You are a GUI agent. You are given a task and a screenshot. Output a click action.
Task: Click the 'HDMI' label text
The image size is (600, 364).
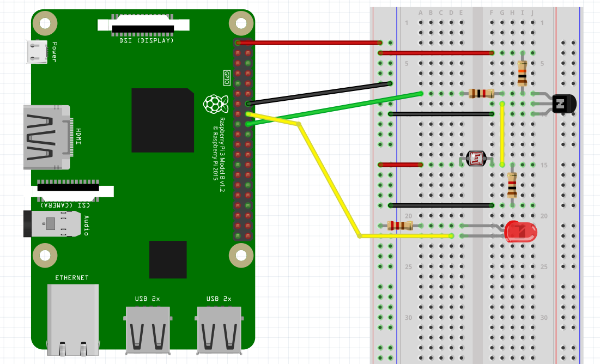point(78,137)
